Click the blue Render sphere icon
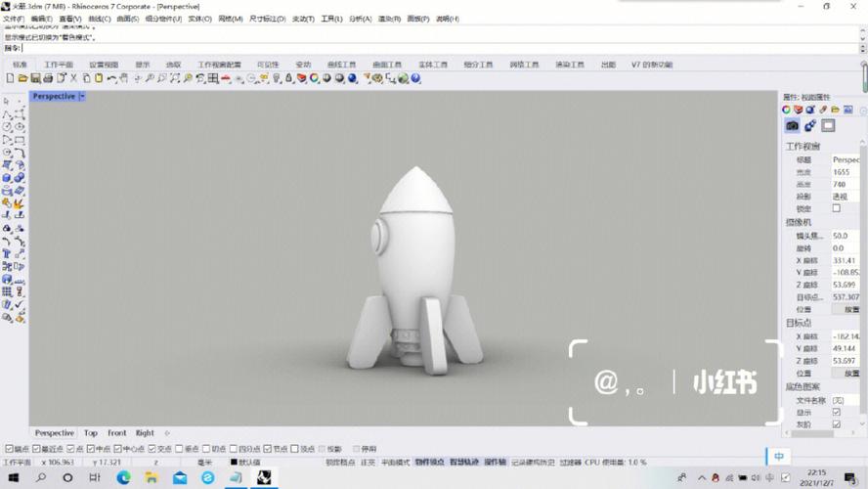868x489 pixels. click(x=353, y=78)
